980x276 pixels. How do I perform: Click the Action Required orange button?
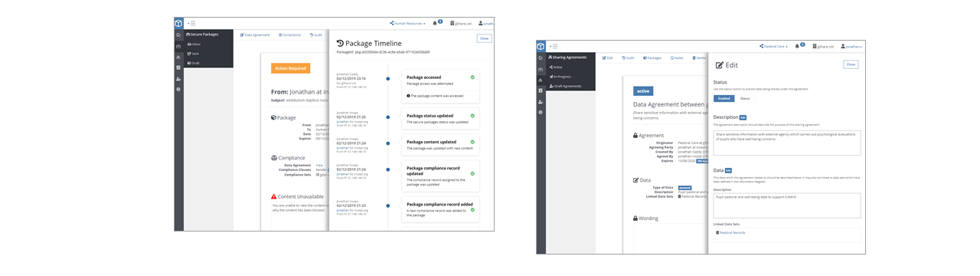click(291, 68)
